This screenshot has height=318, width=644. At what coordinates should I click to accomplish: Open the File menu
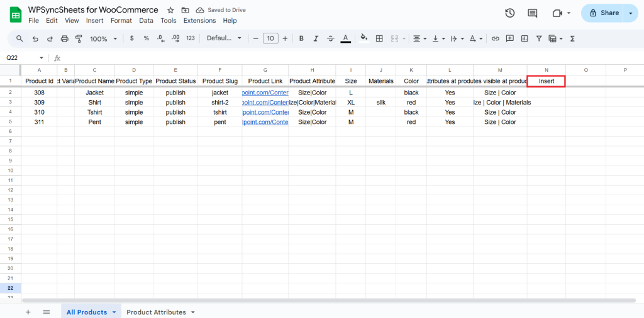(x=34, y=21)
